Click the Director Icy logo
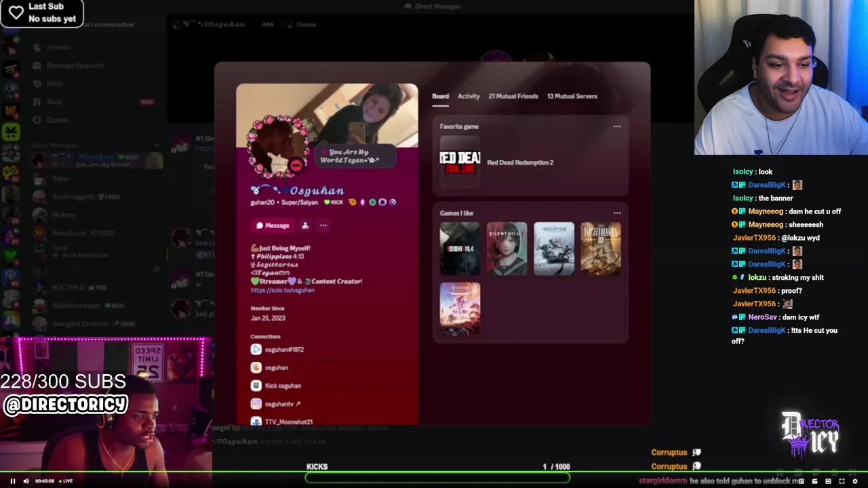The width and height of the screenshot is (868, 488). 810,434
